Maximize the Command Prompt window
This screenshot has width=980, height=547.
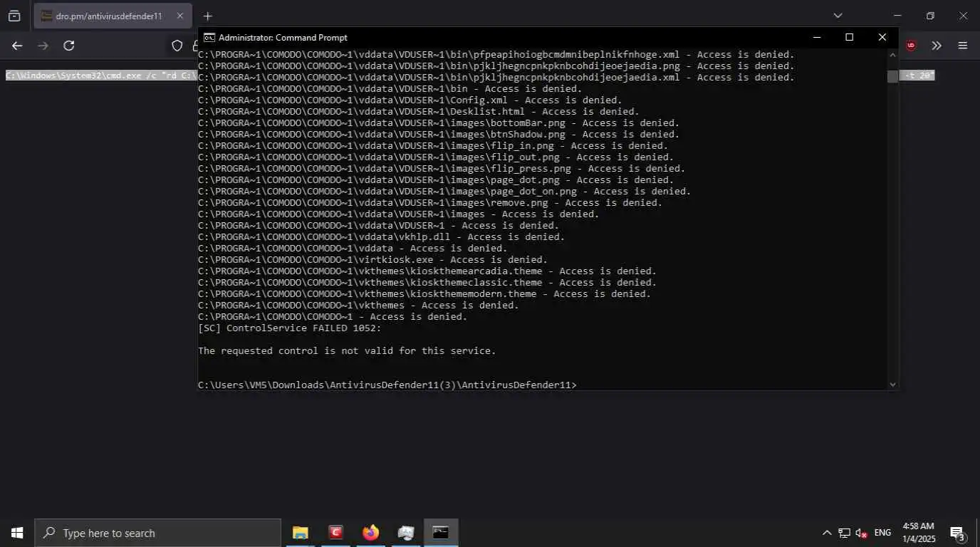coord(849,37)
